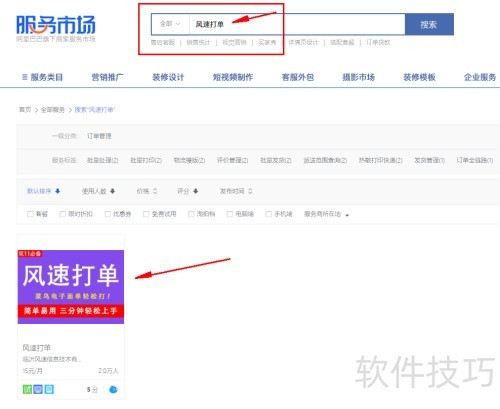Check the 套餐 checkbox
Screen dimensions: 500x409
30,214
